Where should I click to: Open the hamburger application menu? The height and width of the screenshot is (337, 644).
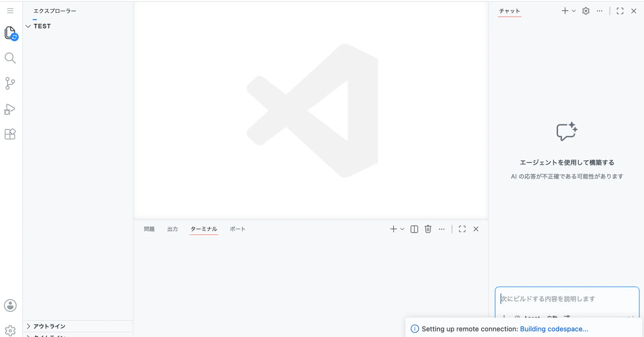[x=10, y=11]
